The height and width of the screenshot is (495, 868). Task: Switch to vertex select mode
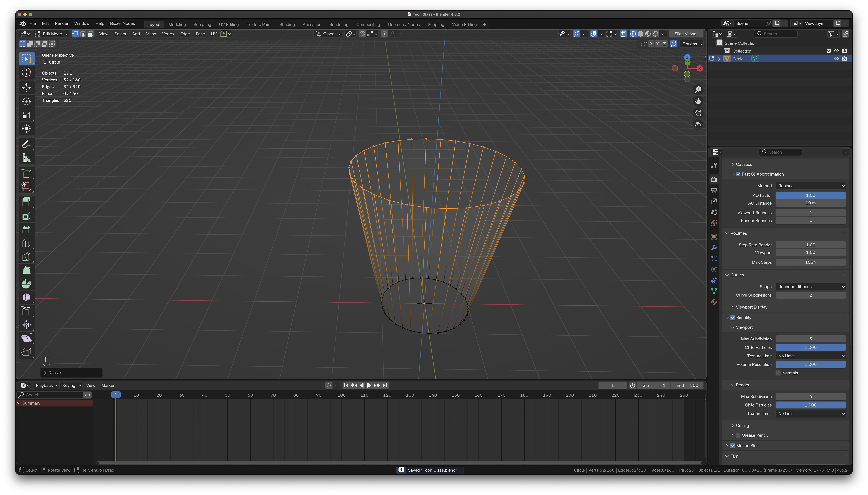(x=75, y=34)
